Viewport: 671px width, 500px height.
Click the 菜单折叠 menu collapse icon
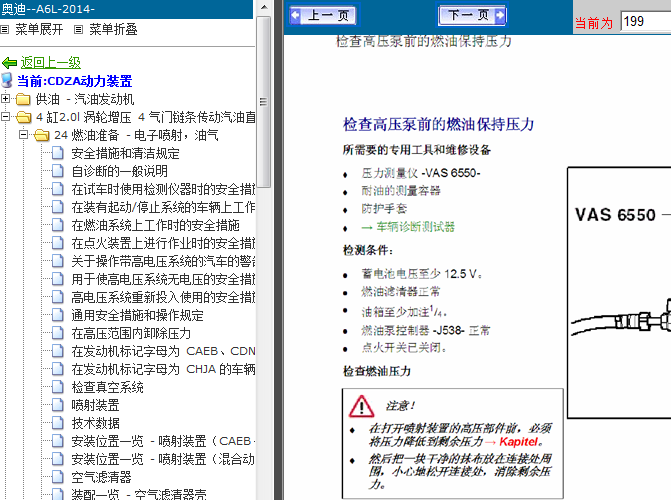[x=79, y=30]
